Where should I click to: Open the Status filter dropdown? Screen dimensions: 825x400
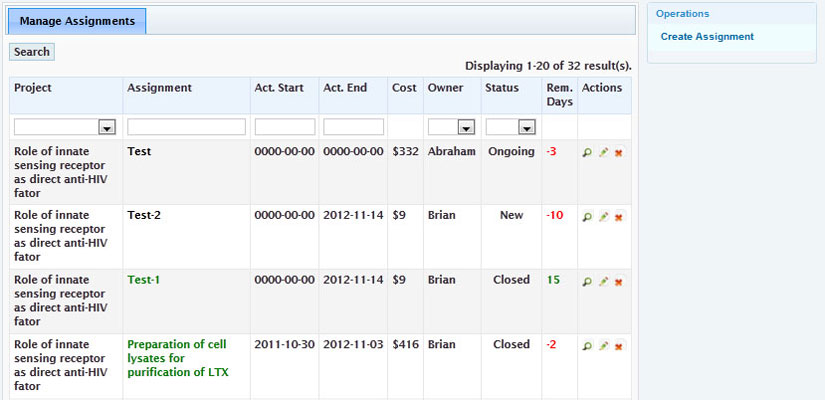tap(526, 128)
